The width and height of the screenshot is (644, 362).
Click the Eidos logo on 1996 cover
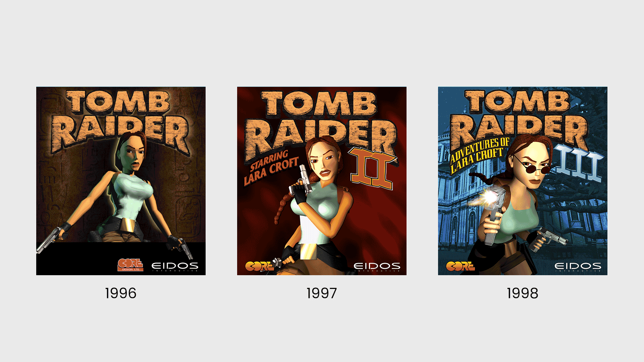[175, 267]
